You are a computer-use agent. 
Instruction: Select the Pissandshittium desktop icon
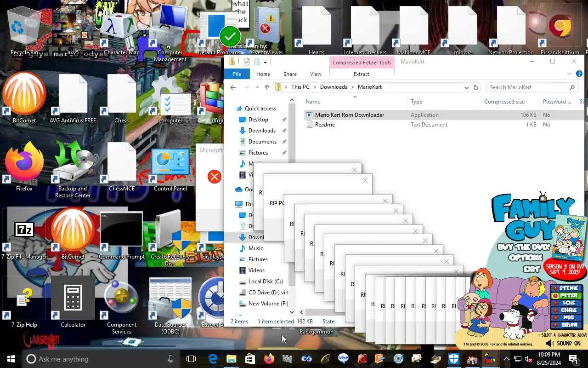coord(560,31)
